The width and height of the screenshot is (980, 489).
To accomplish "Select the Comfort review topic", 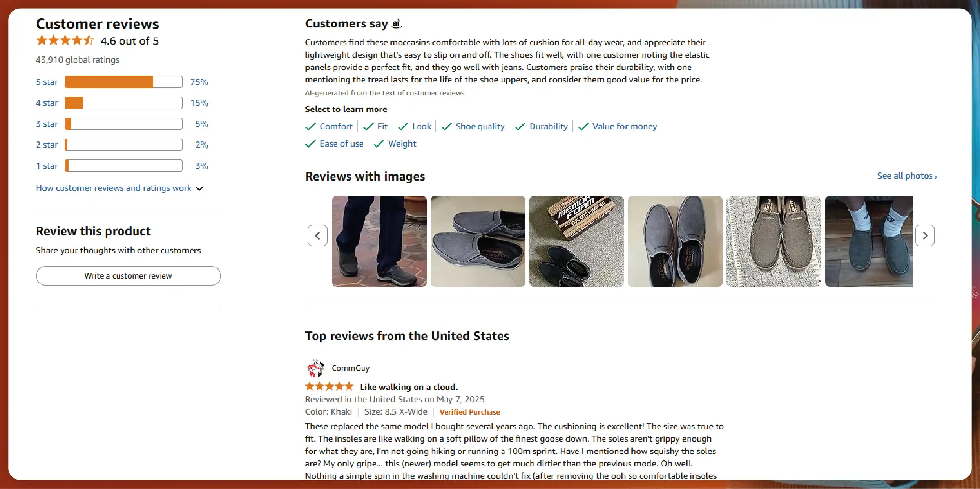I will pos(336,126).
